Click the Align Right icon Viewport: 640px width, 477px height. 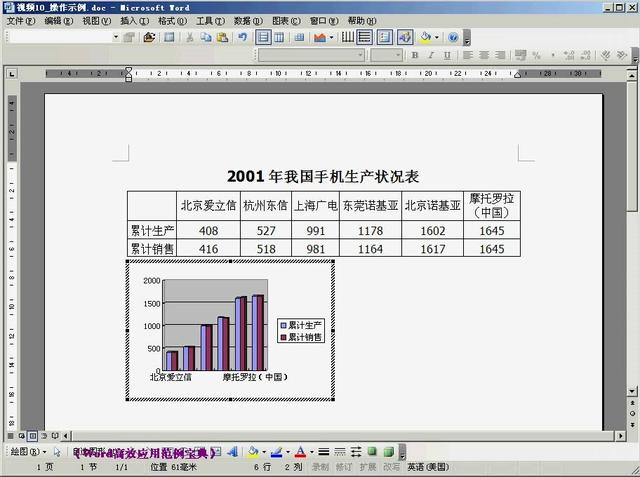(500, 55)
